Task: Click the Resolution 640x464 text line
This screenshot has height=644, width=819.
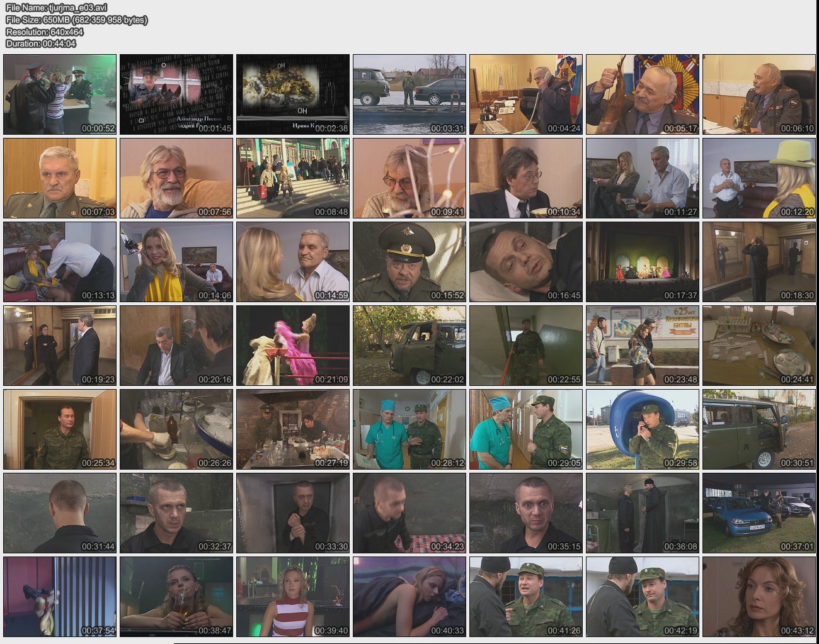Action: coord(45,31)
